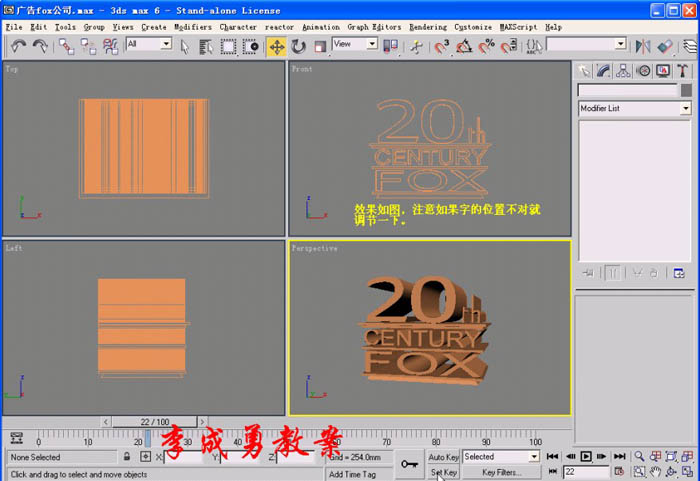Toggle the Selection Lock padlock icon
Screen dimensions: 700x481
pyautogui.click(x=127, y=456)
